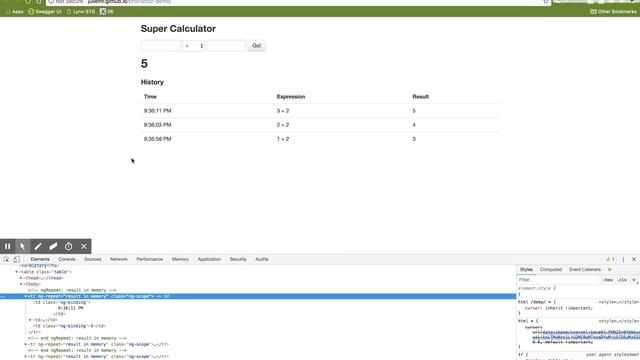Image resolution: width=640 pixels, height=360 pixels.
Task: Click the second calculator number input
Action: point(226,45)
